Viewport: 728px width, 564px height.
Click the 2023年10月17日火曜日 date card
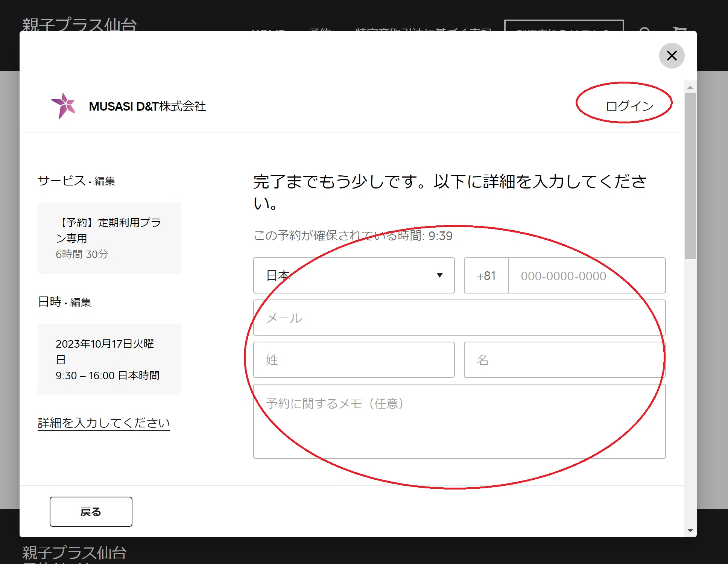109,359
